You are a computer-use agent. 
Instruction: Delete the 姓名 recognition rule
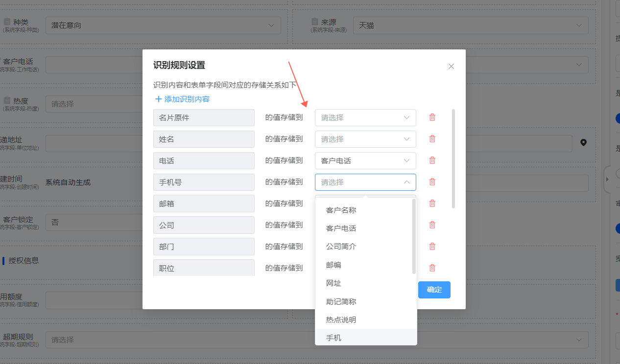(432, 139)
